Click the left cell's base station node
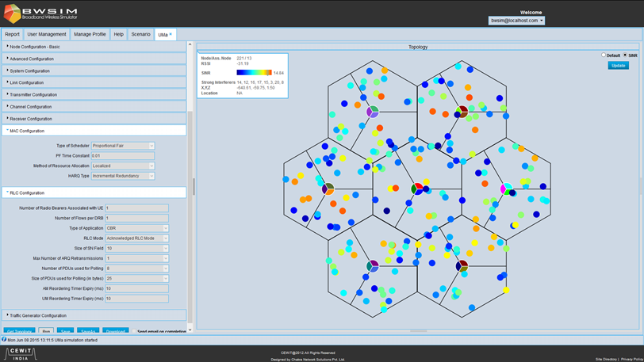 pos(328,189)
